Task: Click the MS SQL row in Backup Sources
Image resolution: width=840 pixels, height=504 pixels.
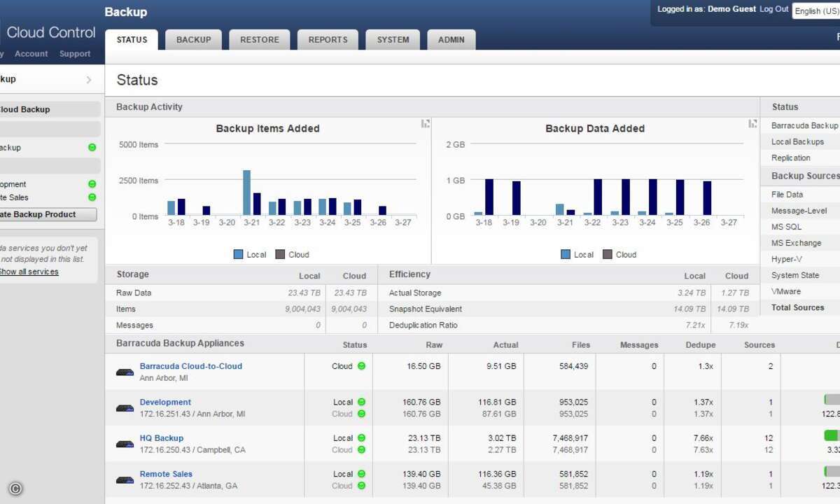Action: [x=800, y=227]
